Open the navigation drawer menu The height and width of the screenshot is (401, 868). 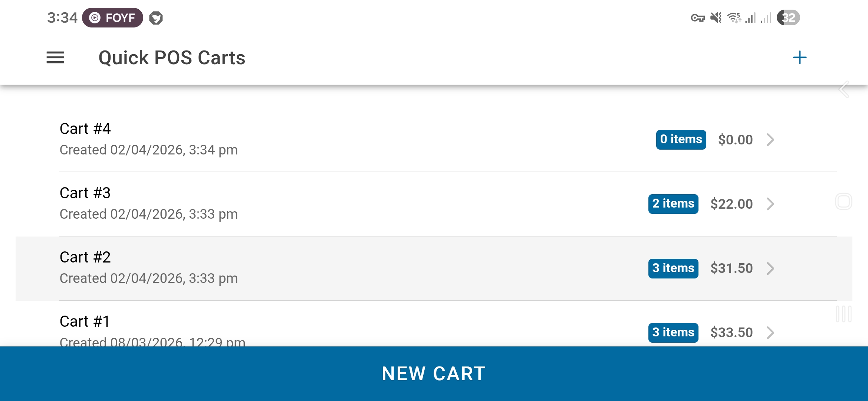[55, 58]
